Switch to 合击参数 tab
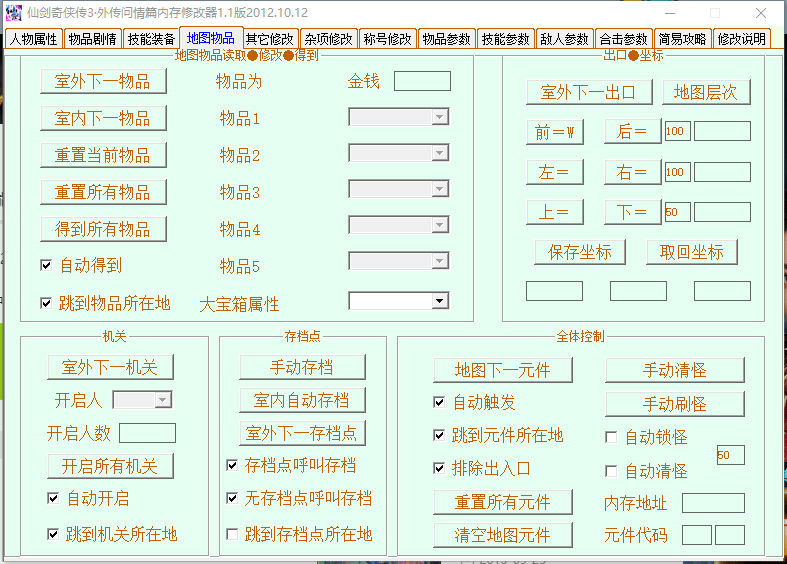Screen dimensions: 787x564 tap(623, 39)
